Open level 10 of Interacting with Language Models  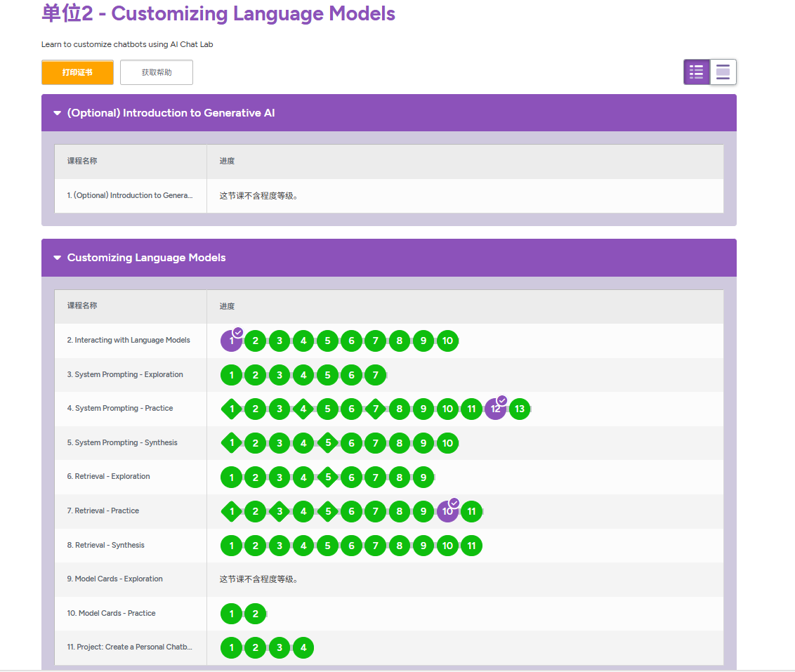447,341
